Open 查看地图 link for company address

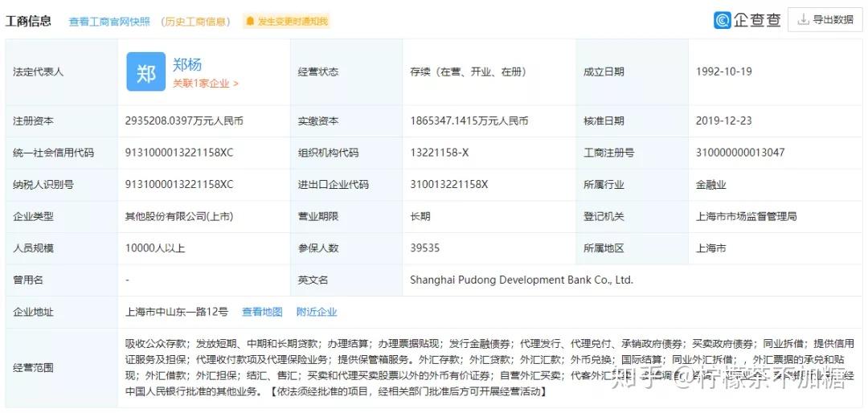262,313
